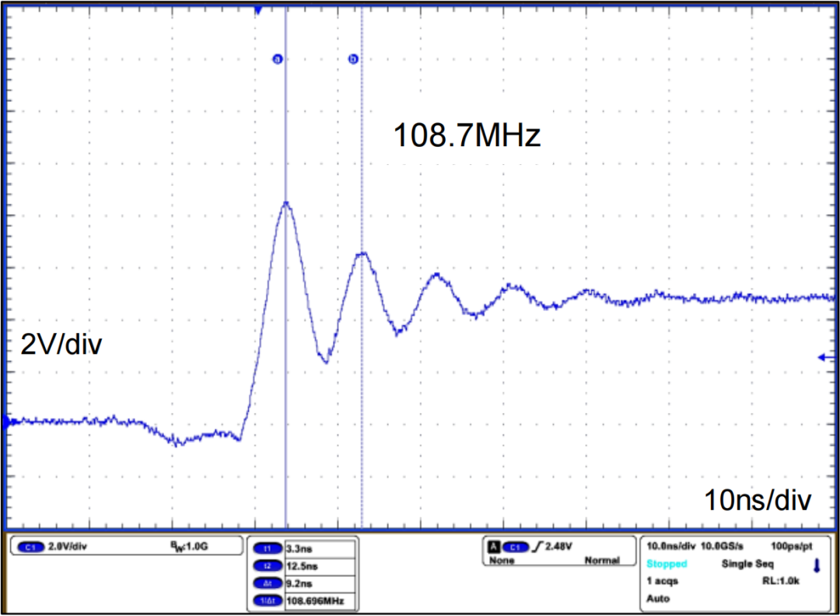Screen dimensions: 840x616
Task: Click cursor 'b' marker handle
Action: 353,59
